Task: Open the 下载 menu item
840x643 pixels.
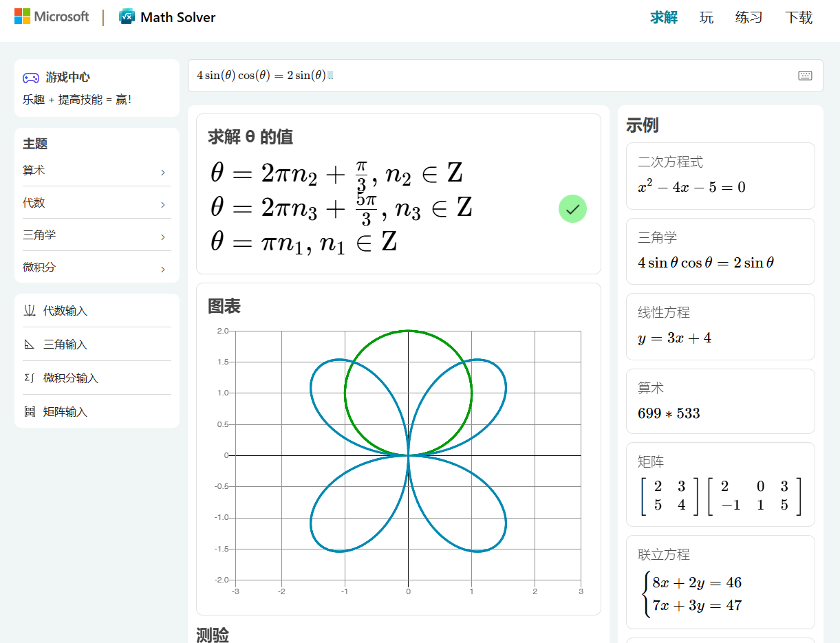Action: [x=799, y=17]
